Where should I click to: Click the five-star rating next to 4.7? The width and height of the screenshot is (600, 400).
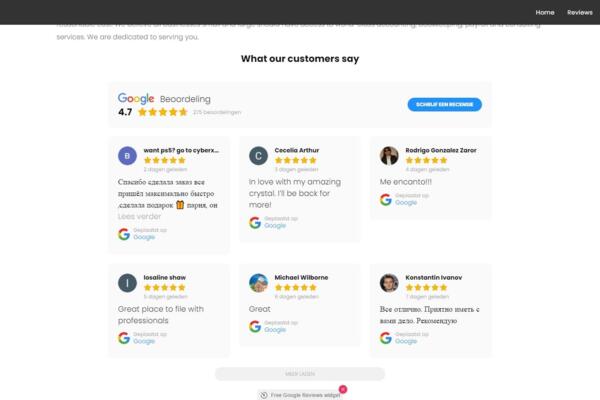click(163, 112)
